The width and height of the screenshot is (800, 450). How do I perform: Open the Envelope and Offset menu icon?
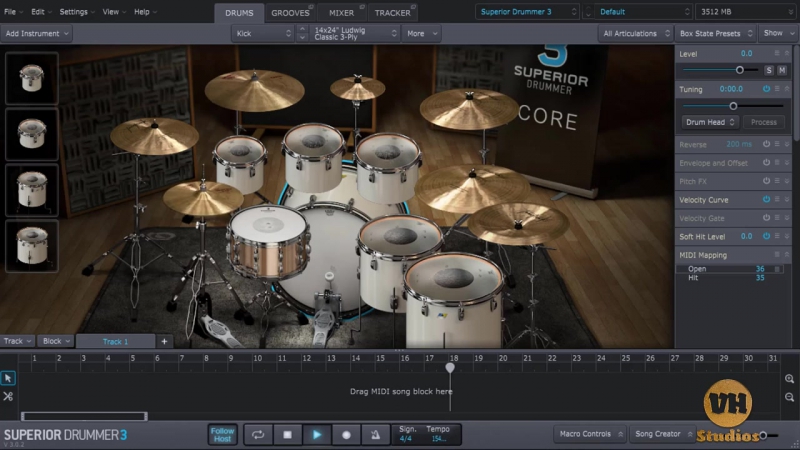[777, 163]
